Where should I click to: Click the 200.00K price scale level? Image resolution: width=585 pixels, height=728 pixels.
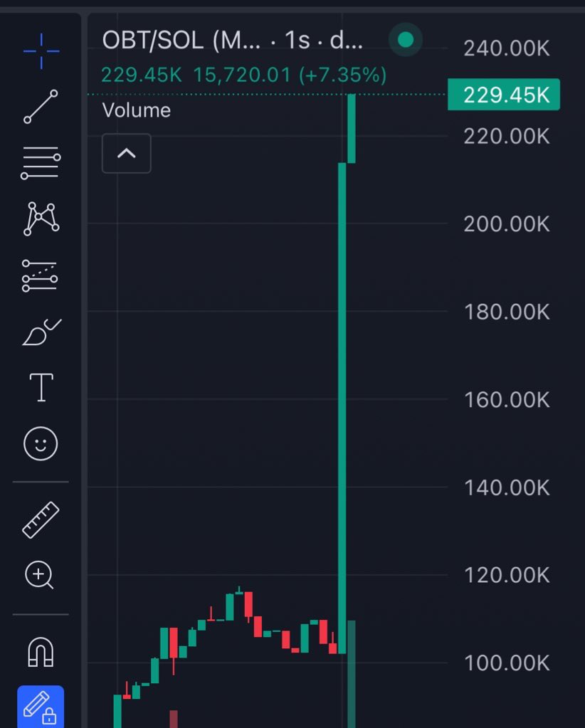(507, 224)
